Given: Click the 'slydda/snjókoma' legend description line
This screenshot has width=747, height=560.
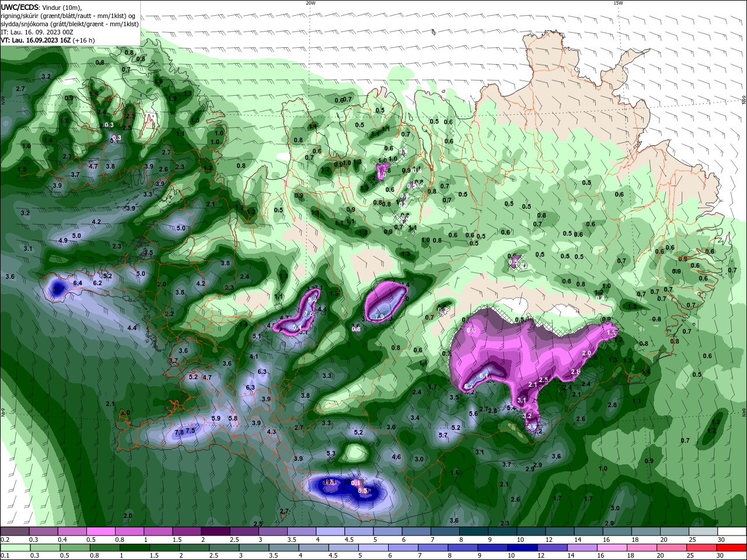Looking at the screenshot, I should click(70, 24).
